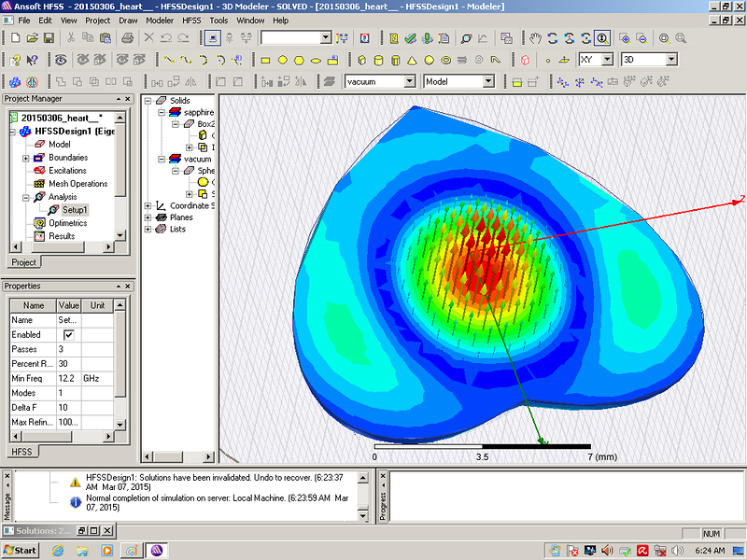Collapse the Solids tree node
Viewport: 747px width, 560px height.
click(x=148, y=101)
